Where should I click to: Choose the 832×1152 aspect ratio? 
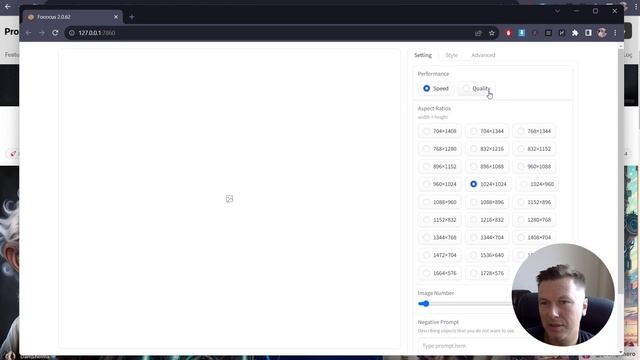534,149
